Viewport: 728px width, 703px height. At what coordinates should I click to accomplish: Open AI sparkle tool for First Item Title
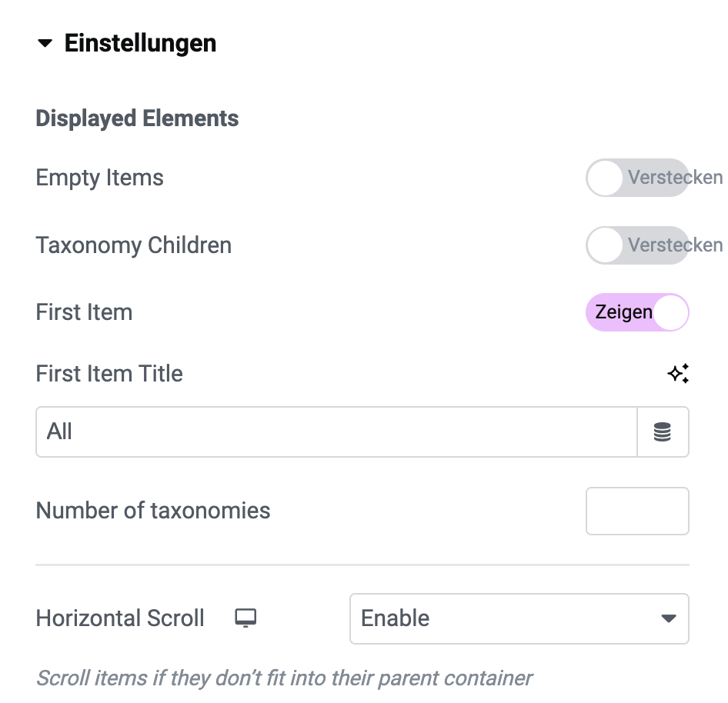(x=678, y=374)
